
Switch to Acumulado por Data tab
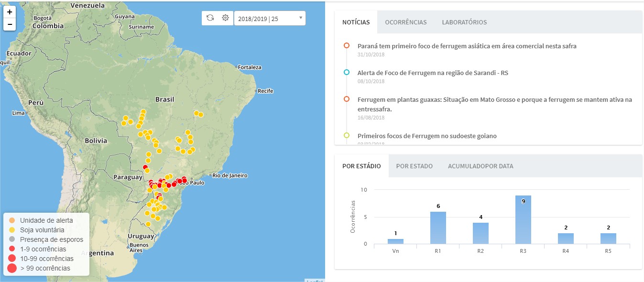(x=480, y=166)
